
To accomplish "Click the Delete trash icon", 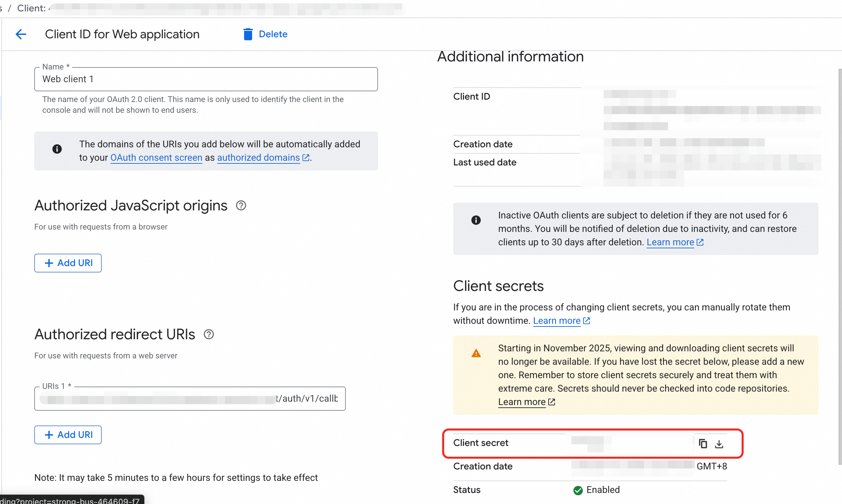I will [248, 34].
